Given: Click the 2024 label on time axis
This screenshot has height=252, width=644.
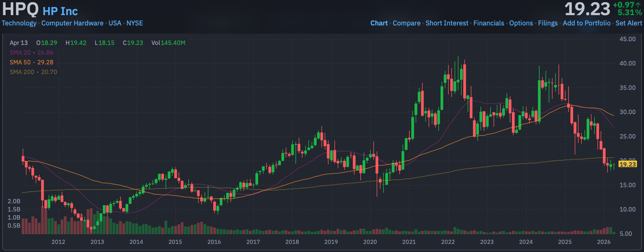Looking at the screenshot, I should click(526, 242).
